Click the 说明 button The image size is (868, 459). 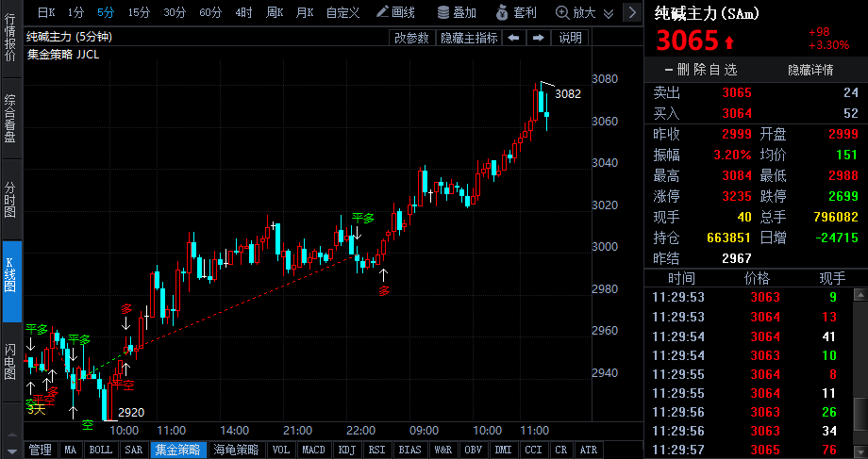571,38
